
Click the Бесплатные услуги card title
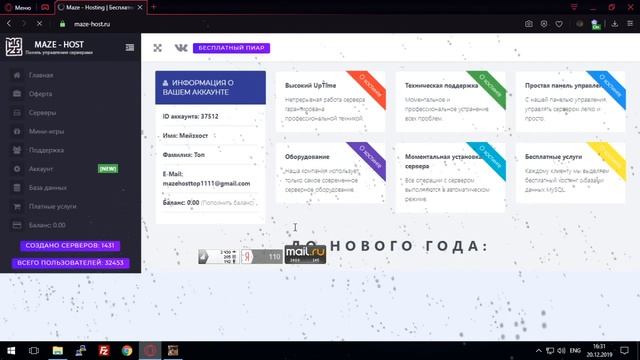pos(553,157)
